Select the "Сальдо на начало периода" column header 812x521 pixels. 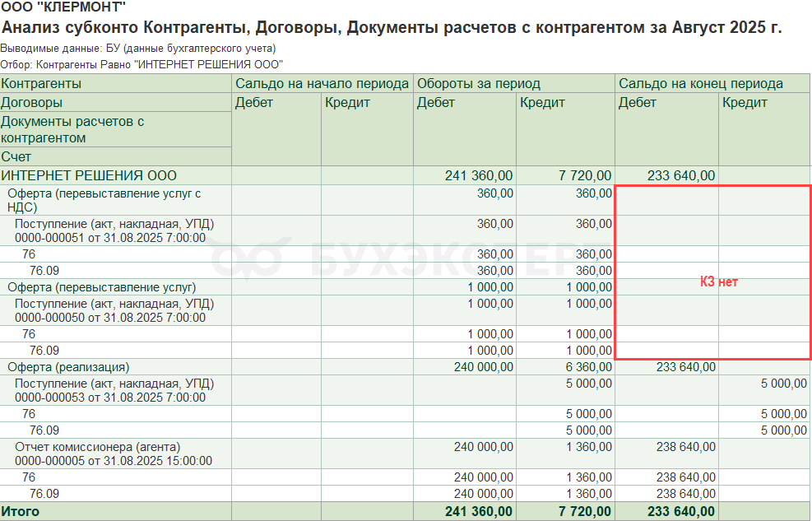(x=322, y=83)
